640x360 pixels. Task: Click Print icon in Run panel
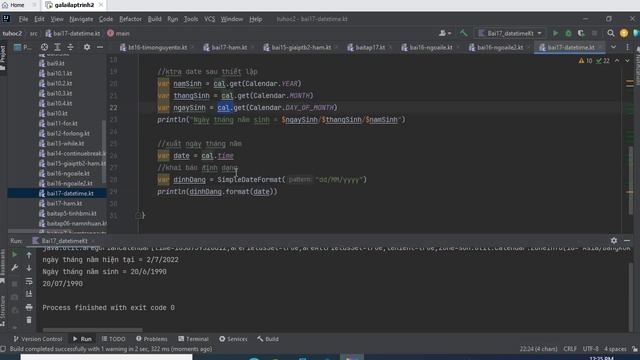[29, 307]
